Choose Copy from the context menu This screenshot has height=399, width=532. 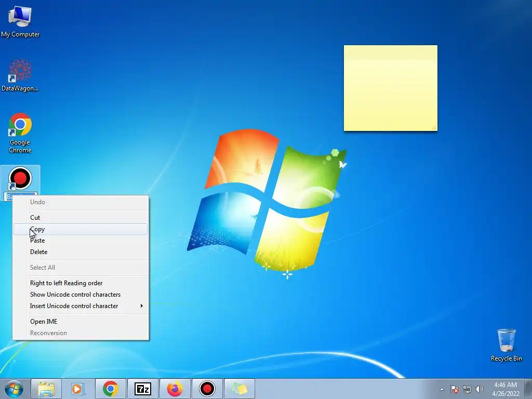pos(81,229)
